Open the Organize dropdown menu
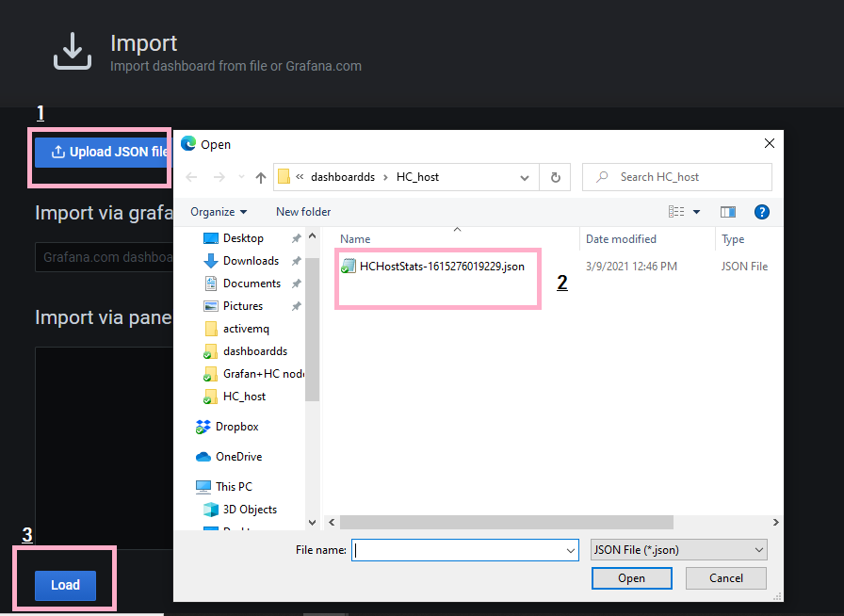This screenshot has width=844, height=616. point(218,212)
